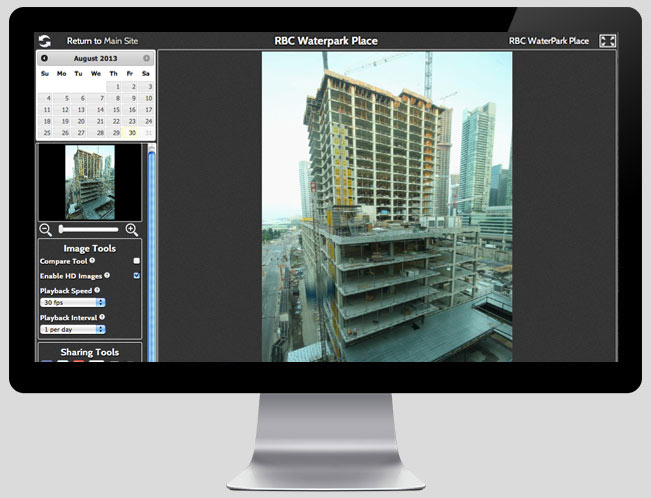Open the Playback Speed 30 fps dropdown
Viewport: 651px width, 498px height.
point(73,302)
